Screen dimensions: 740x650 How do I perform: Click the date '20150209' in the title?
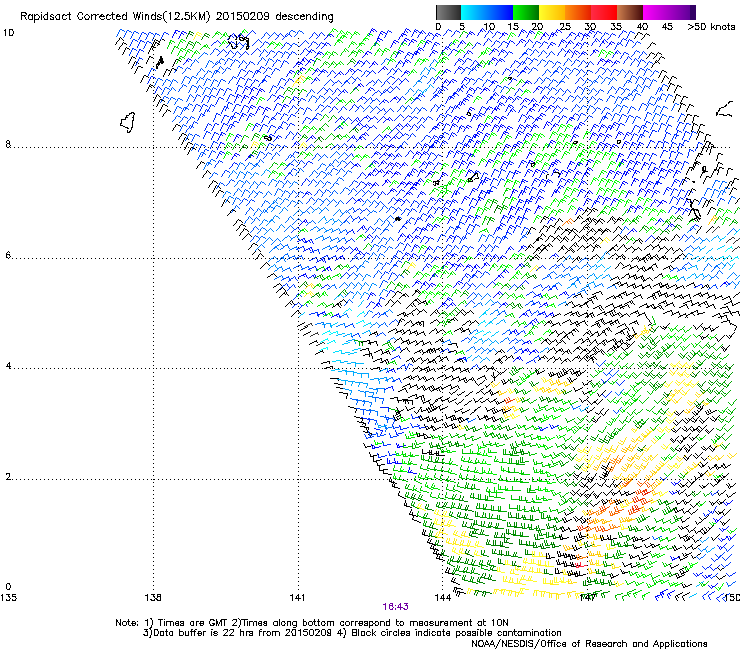coord(242,16)
